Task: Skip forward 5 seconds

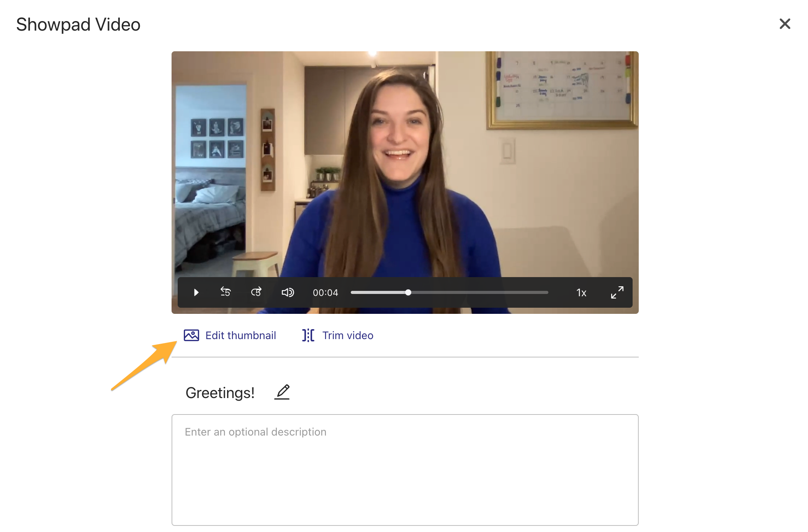Action: [256, 292]
